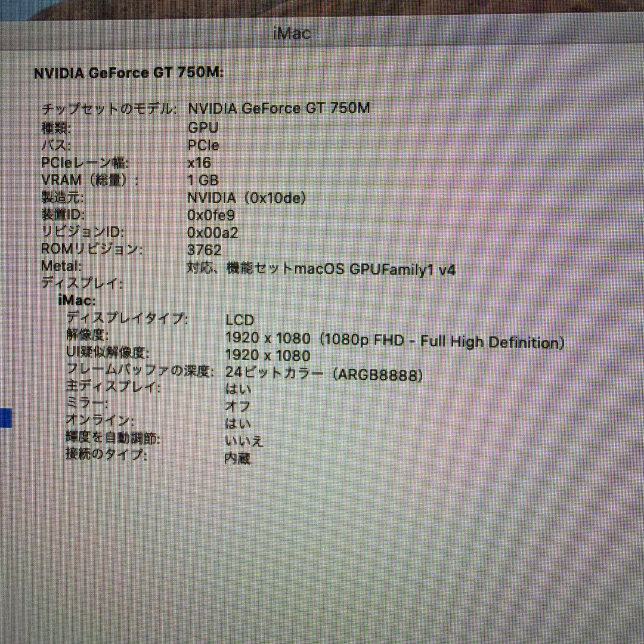Click the blue scrollbar marker on left edge

(5, 417)
